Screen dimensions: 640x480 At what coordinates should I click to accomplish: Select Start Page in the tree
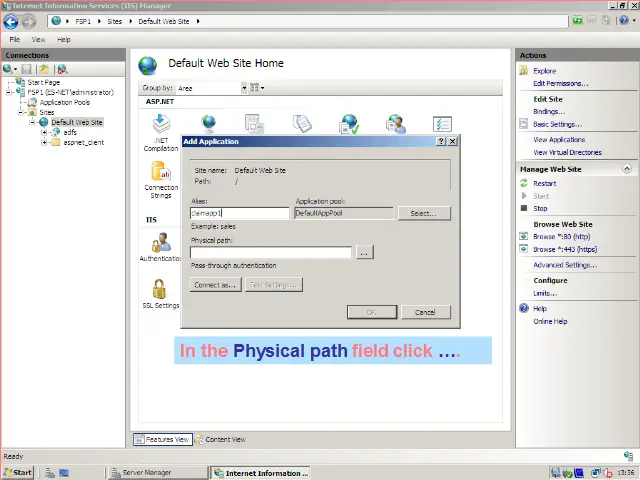click(x=44, y=82)
